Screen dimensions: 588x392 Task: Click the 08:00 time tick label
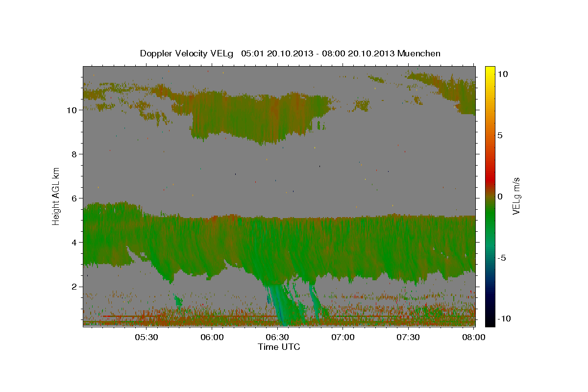coord(473,337)
